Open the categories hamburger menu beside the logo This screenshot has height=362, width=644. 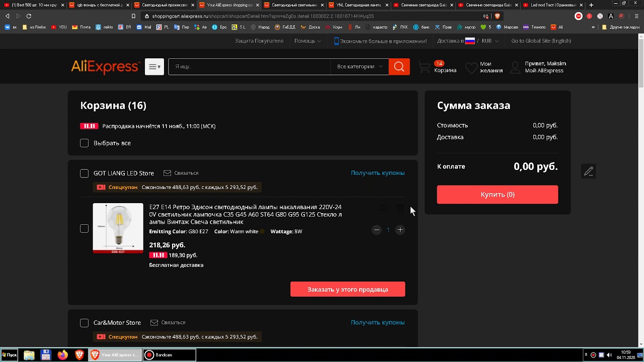[154, 66]
